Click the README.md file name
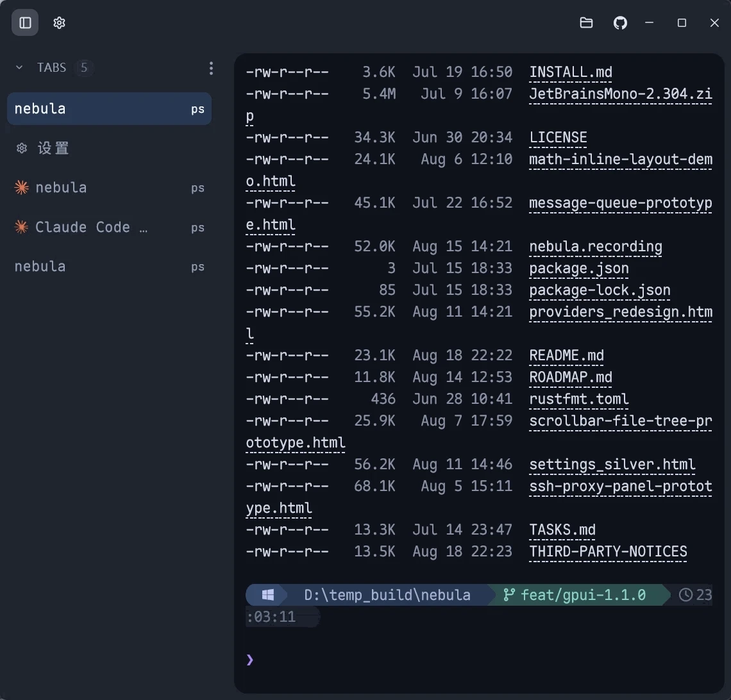The width and height of the screenshot is (731, 700). coord(566,356)
